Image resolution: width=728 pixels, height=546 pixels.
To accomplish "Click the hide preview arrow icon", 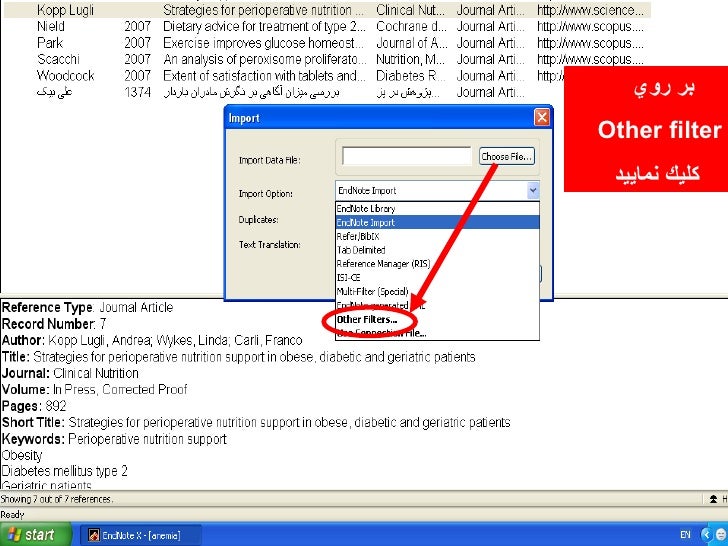I will (713, 499).
